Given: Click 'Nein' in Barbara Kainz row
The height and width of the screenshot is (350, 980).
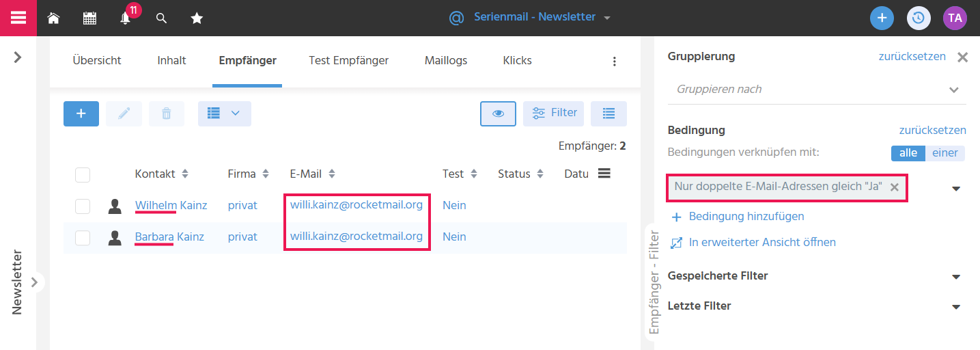Looking at the screenshot, I should pos(454,237).
